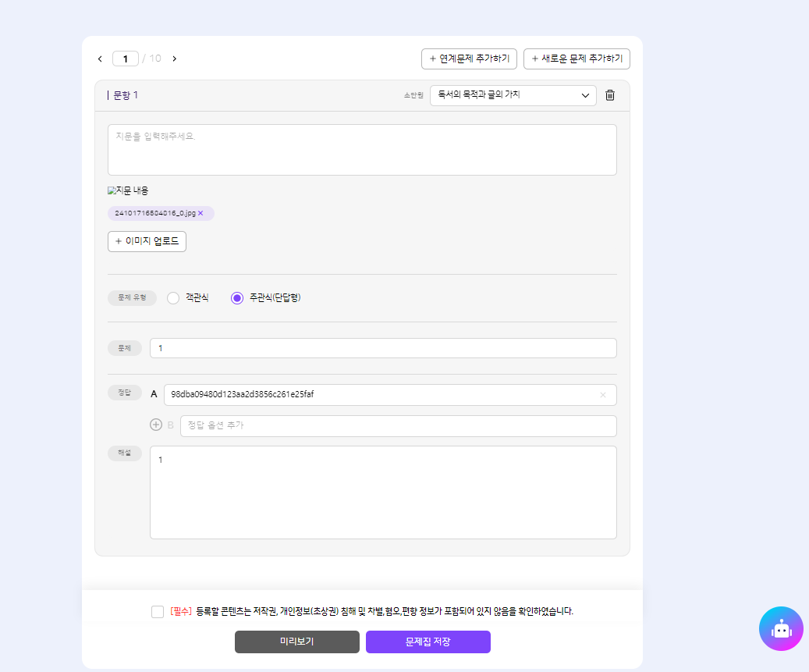Click the 이미지 업로드 button
The height and width of the screenshot is (672, 809).
(147, 241)
